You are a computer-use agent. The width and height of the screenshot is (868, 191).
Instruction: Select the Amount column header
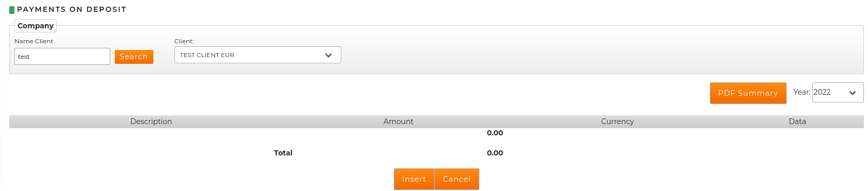[398, 121]
